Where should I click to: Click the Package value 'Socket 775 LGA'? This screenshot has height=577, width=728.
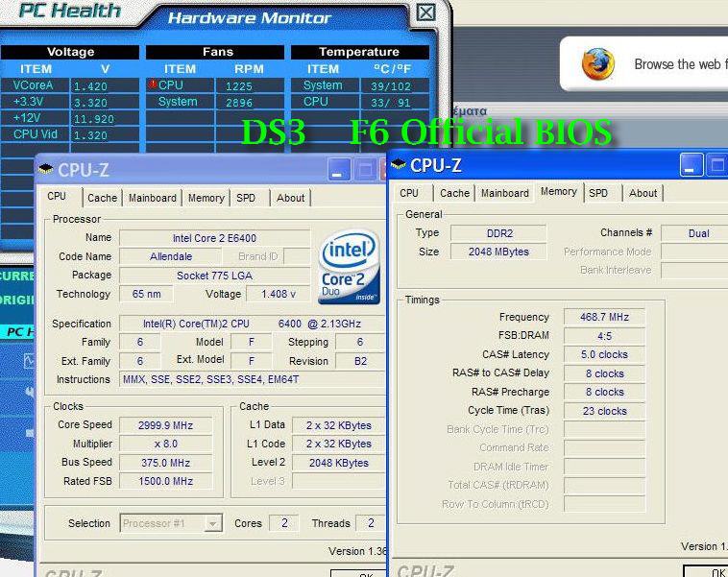214,276
